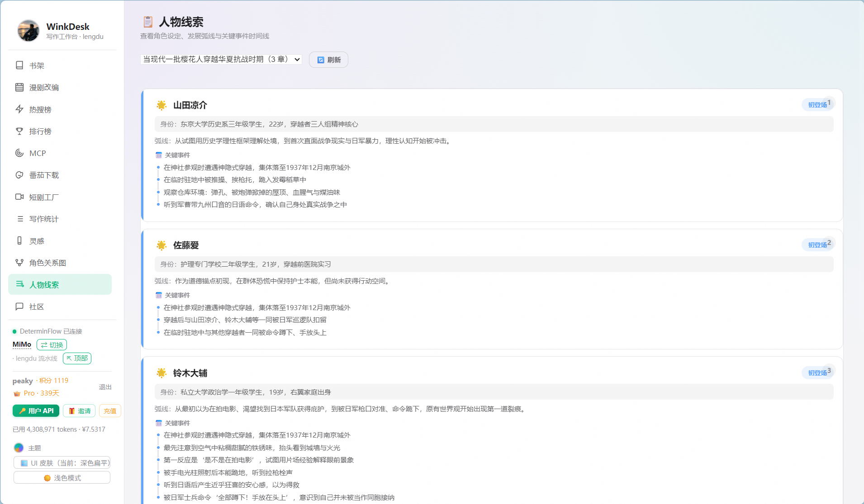Open the 灵感 sidebar icon
The image size is (864, 504).
19,241
